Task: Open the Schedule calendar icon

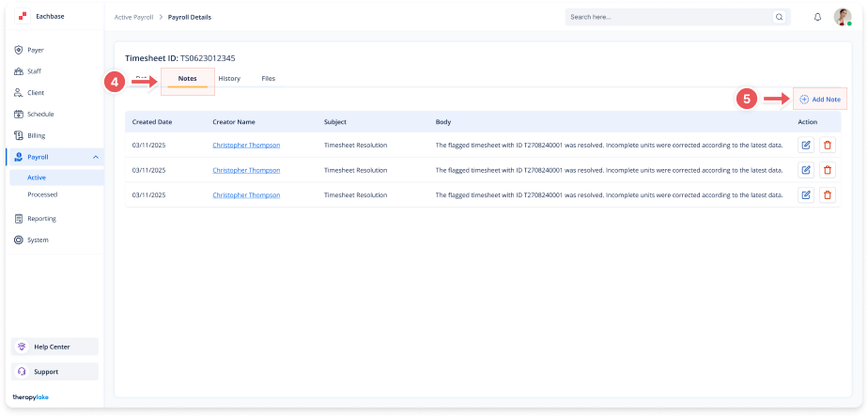Action: click(x=18, y=114)
